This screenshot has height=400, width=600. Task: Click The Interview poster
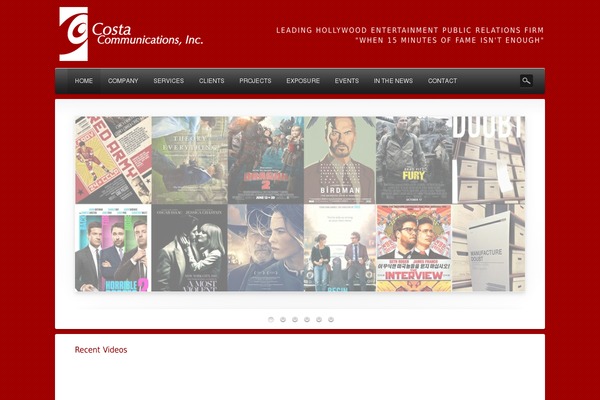(x=414, y=248)
